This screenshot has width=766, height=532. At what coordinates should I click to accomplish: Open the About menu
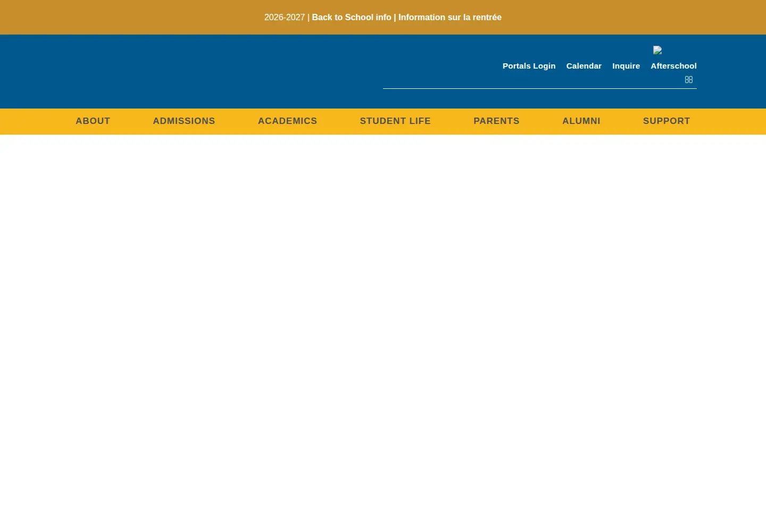pos(93,121)
